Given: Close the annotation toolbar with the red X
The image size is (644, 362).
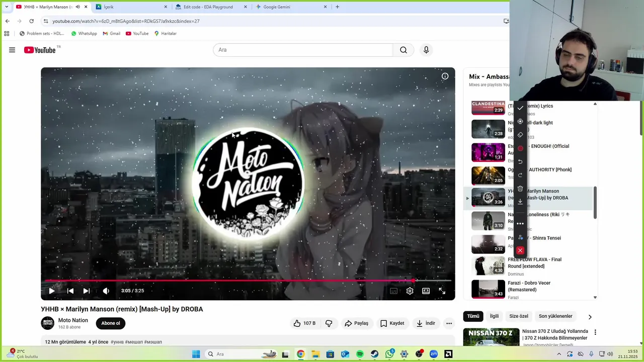Looking at the screenshot, I should pos(520,250).
